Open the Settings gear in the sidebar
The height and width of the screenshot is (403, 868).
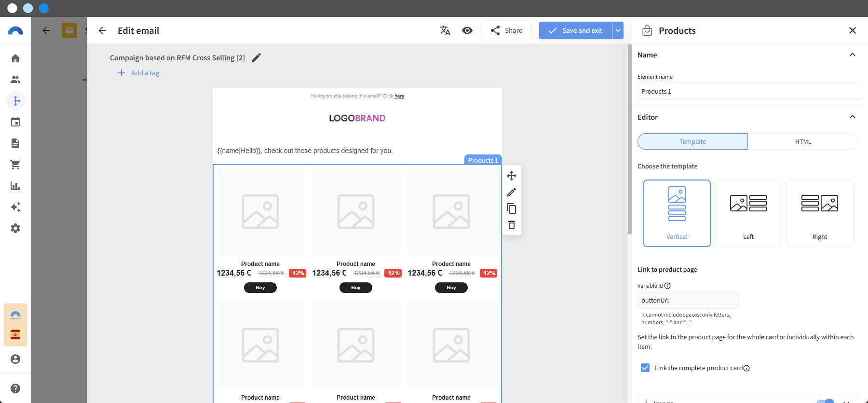(15, 228)
